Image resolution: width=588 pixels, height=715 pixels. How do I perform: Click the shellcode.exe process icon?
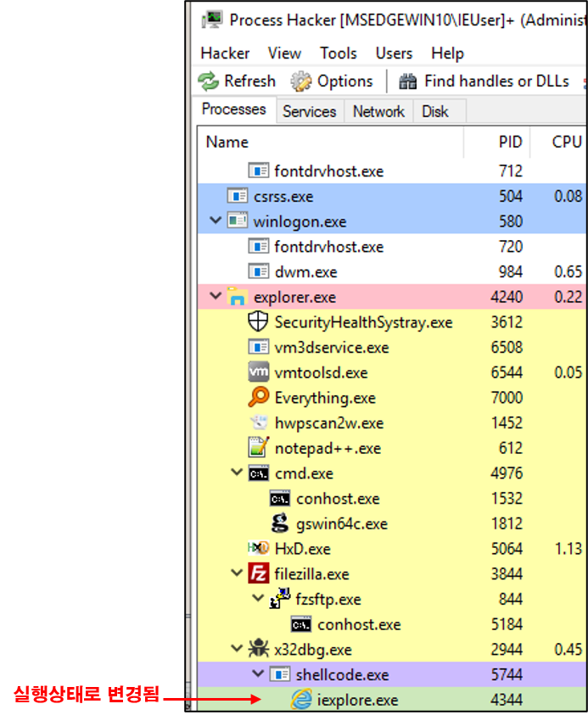pyautogui.click(x=280, y=674)
